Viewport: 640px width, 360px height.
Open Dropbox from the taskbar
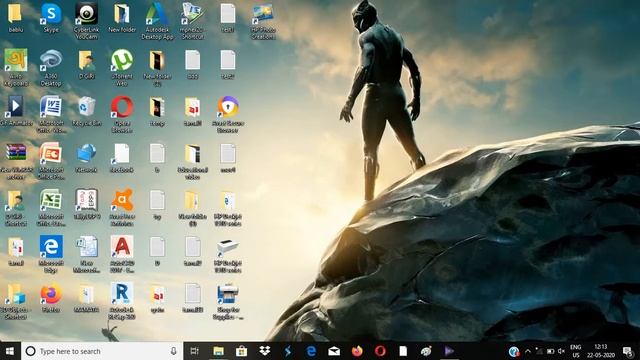click(264, 351)
